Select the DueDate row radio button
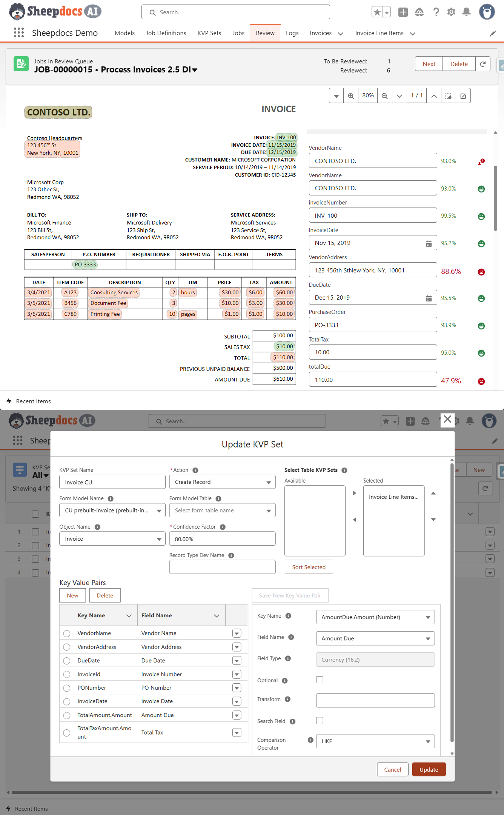504x815 pixels. coord(67,661)
